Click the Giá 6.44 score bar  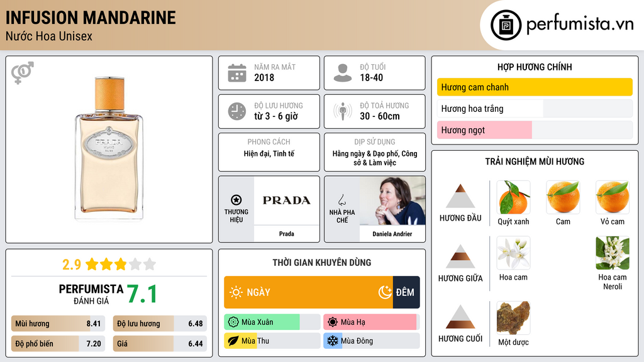[160, 344]
